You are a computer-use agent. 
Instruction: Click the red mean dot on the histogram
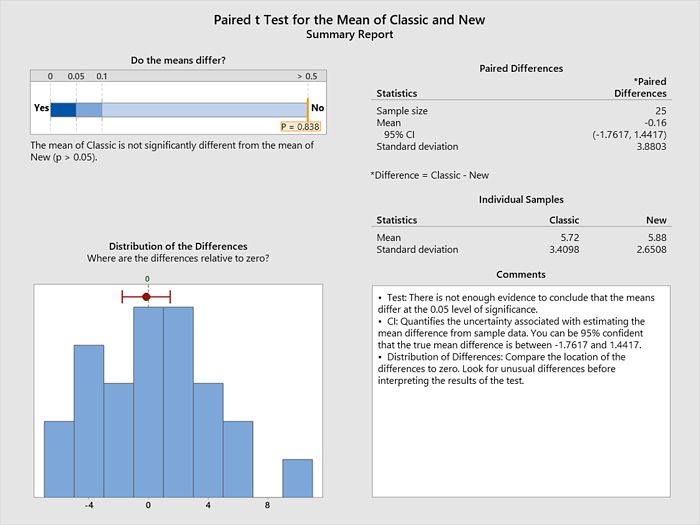click(147, 297)
